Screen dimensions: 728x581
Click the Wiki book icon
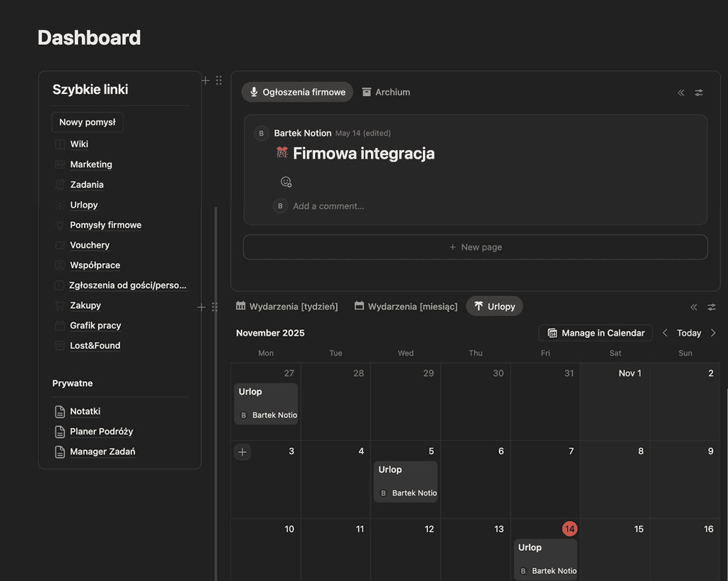pos(60,144)
